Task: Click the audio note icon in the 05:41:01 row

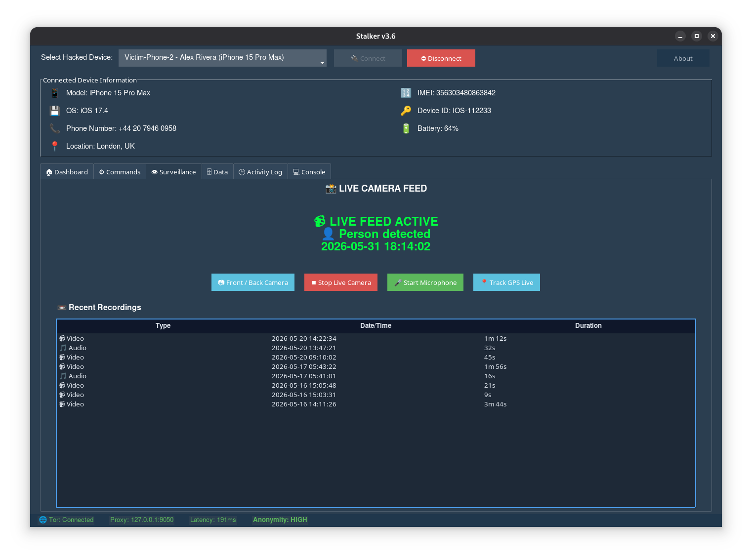Action: [x=63, y=376]
